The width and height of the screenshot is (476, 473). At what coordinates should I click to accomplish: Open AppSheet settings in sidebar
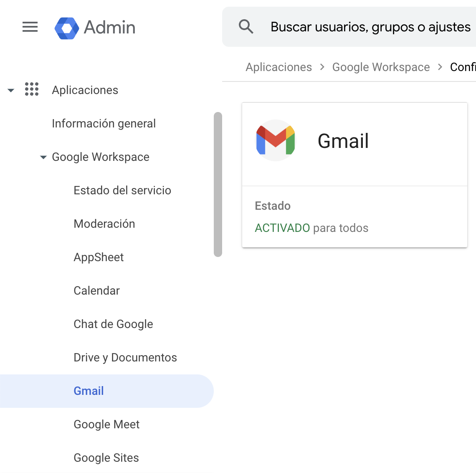click(x=99, y=257)
